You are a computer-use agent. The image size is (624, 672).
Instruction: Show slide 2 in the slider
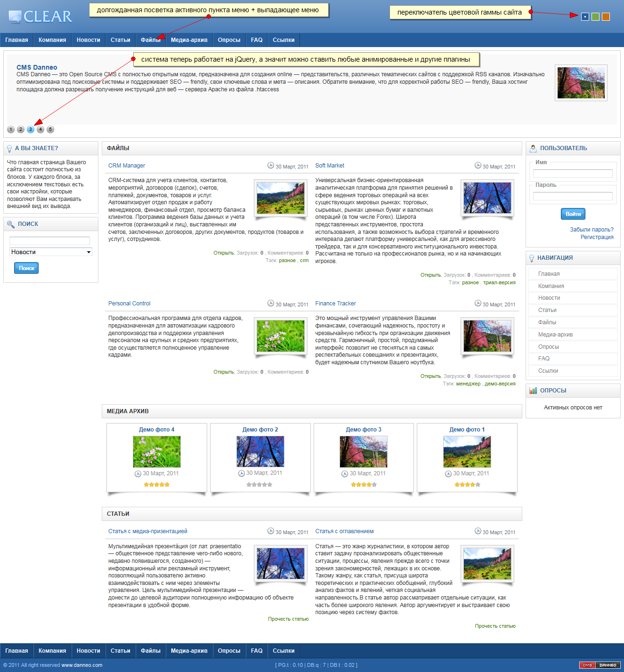coord(21,129)
